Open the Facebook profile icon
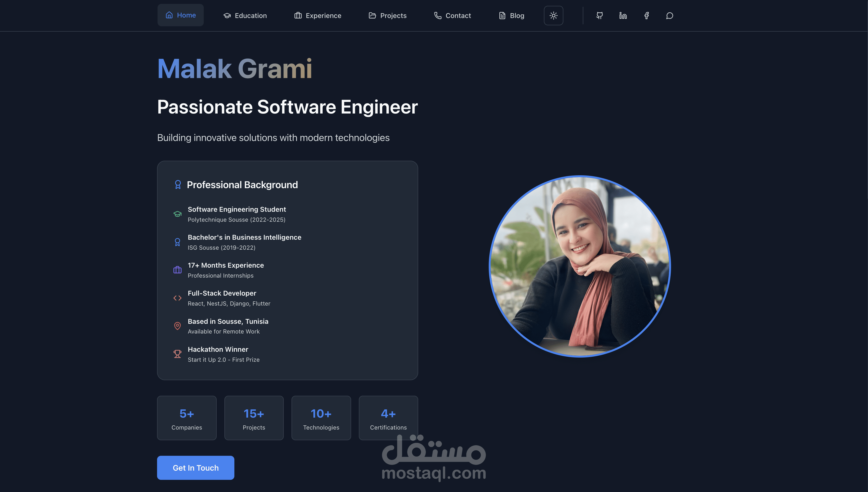 pos(646,16)
